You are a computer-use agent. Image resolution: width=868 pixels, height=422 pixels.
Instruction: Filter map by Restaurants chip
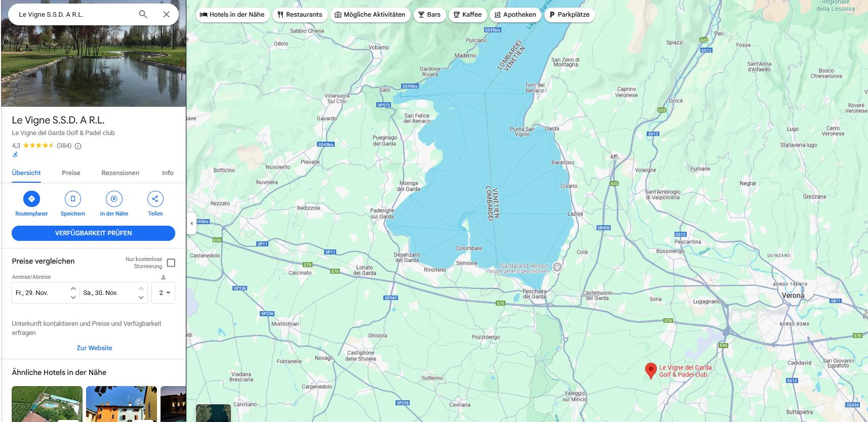300,15
